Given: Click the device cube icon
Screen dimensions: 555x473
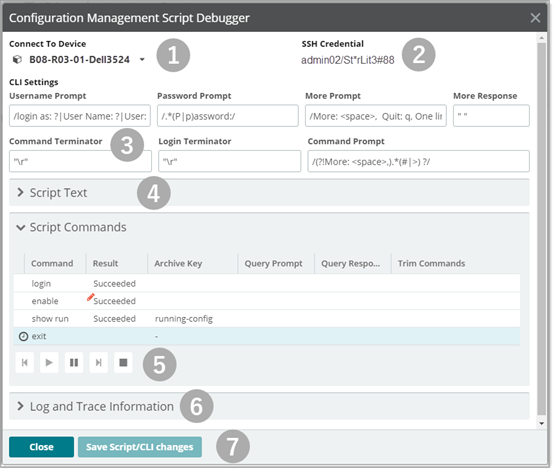Looking at the screenshot, I should (x=17, y=60).
